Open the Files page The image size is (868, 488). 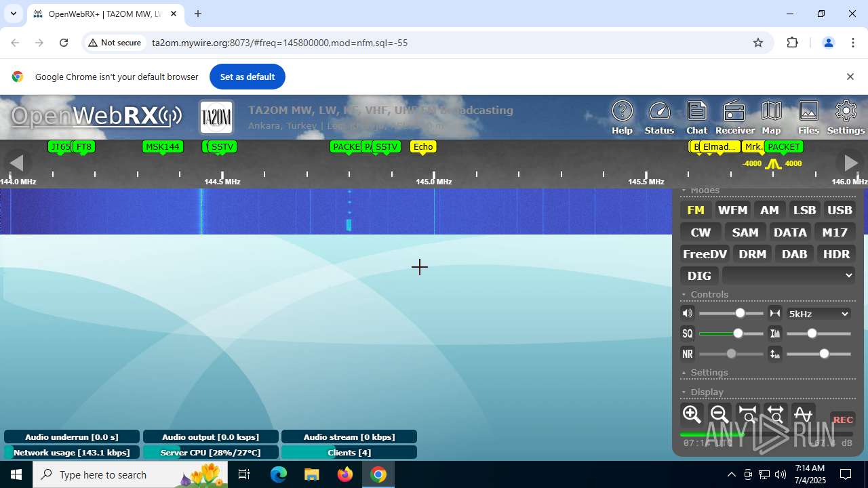(x=808, y=117)
